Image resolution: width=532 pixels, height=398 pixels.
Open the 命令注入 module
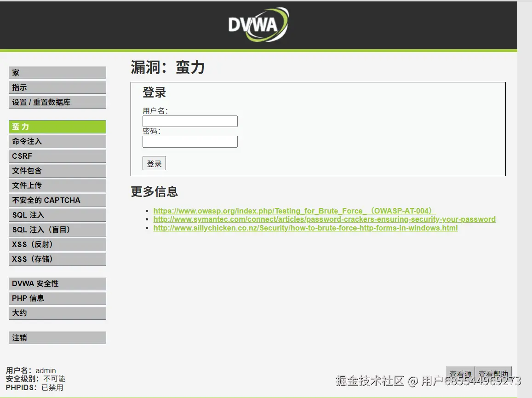pos(57,141)
